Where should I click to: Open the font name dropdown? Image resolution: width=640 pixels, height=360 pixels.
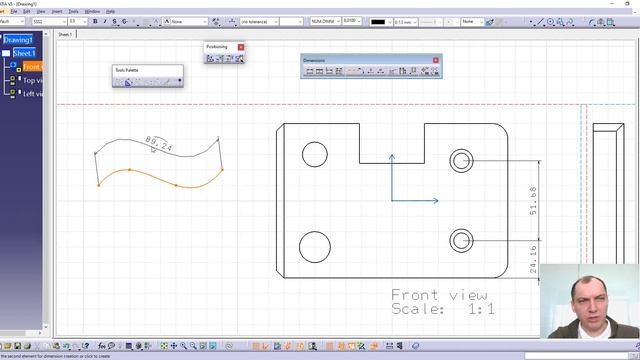pyautogui.click(x=49, y=21)
